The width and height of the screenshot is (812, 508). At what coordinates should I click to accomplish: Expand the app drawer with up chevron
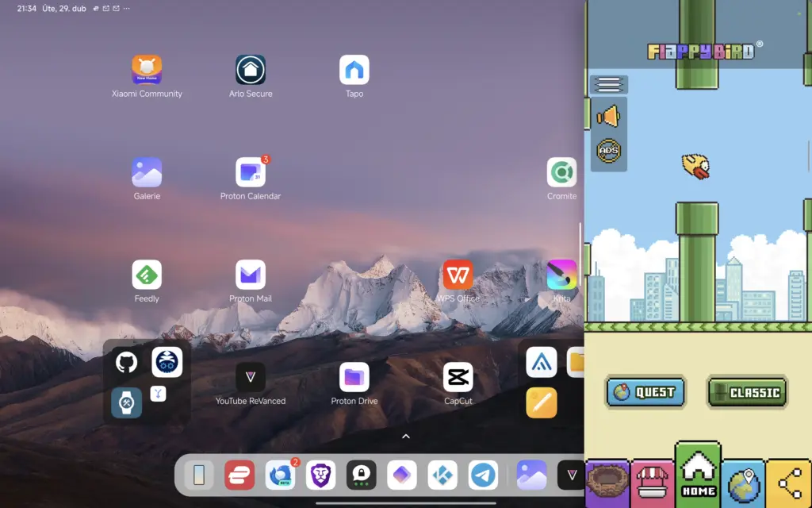point(406,437)
